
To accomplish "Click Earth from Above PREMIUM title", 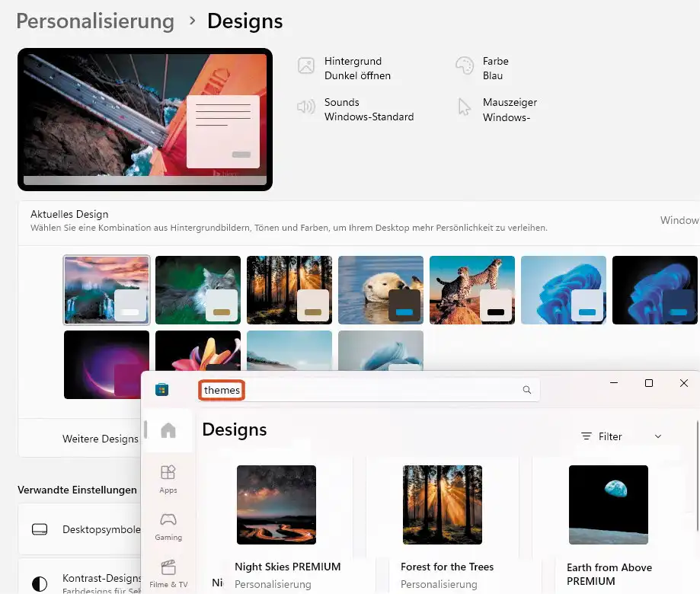I will tap(609, 574).
